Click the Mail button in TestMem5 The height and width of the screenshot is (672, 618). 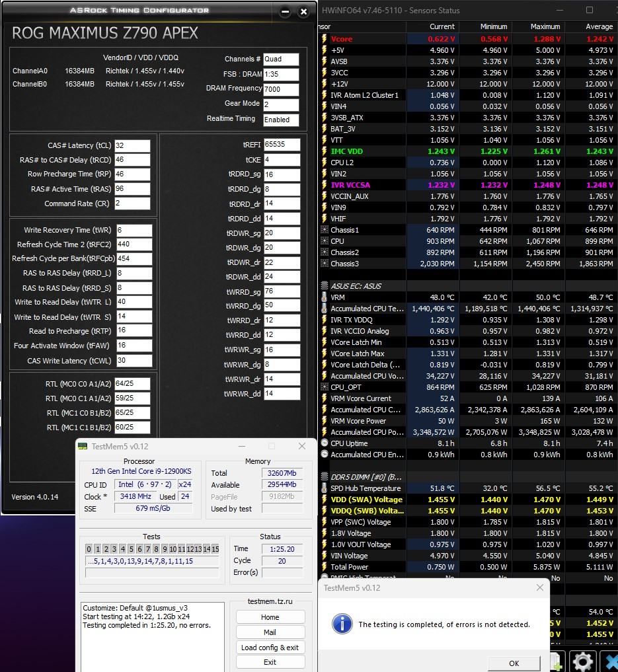point(270,632)
